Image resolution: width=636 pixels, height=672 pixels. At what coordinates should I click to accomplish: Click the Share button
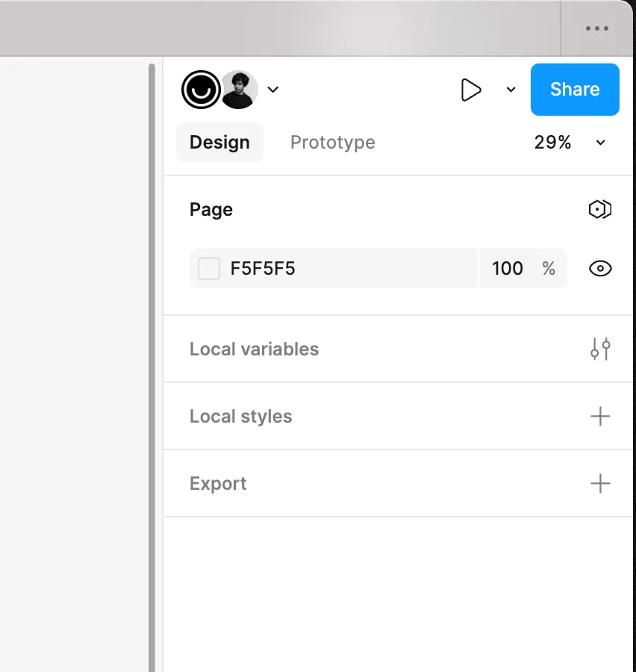coord(574,90)
